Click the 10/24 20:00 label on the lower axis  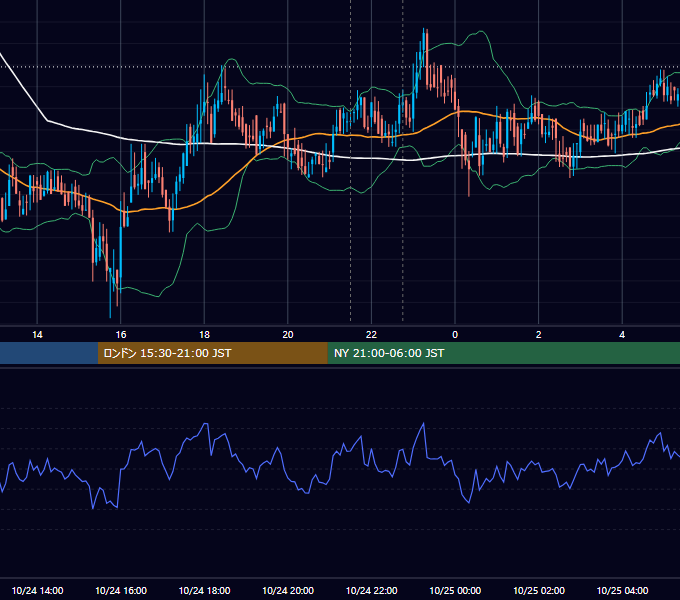tap(288, 590)
